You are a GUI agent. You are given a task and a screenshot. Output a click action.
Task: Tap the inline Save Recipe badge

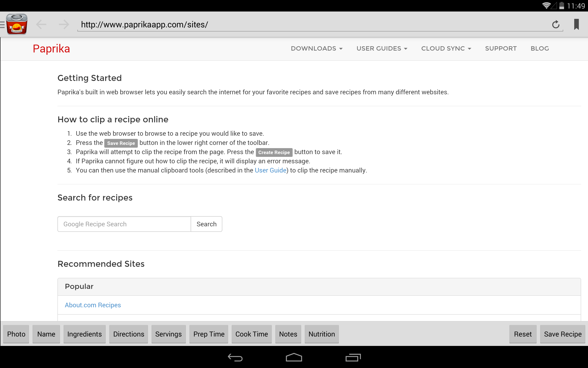coord(121,143)
